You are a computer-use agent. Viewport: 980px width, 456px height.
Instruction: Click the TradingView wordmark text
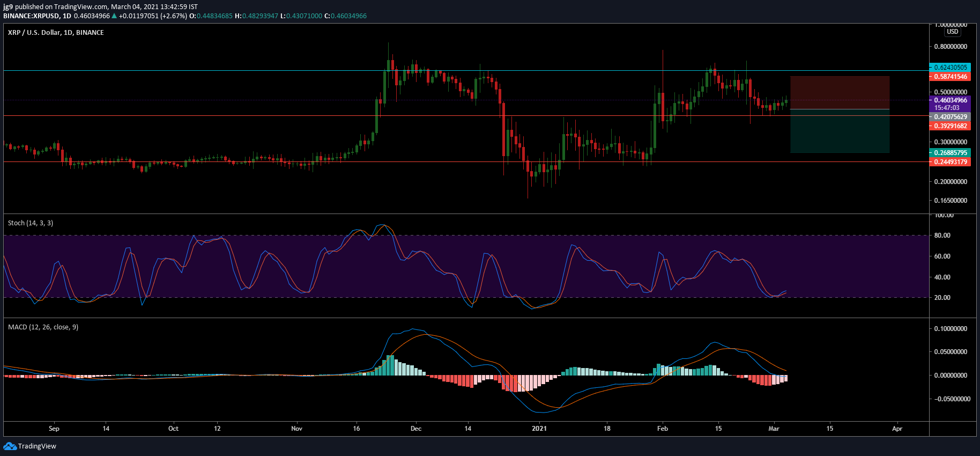click(37, 446)
